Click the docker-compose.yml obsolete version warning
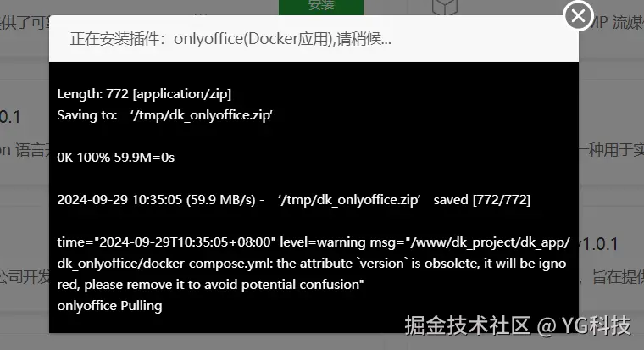 click(312, 264)
